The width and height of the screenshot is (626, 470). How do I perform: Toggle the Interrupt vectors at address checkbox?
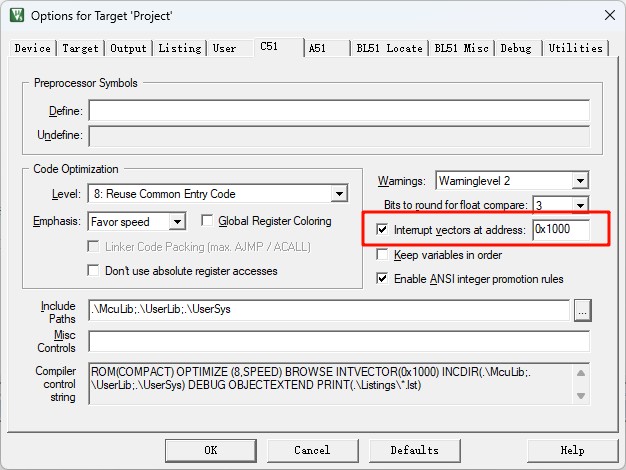click(x=382, y=230)
